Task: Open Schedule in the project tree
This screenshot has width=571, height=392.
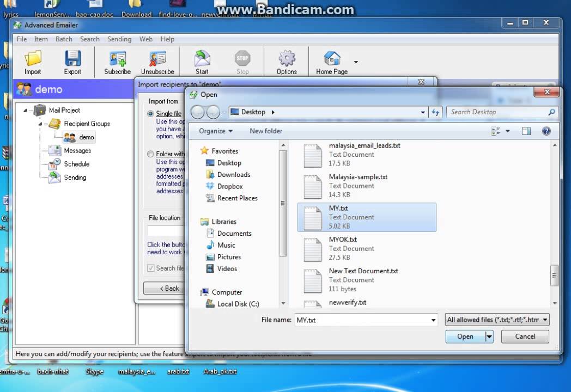Action: 69,164
